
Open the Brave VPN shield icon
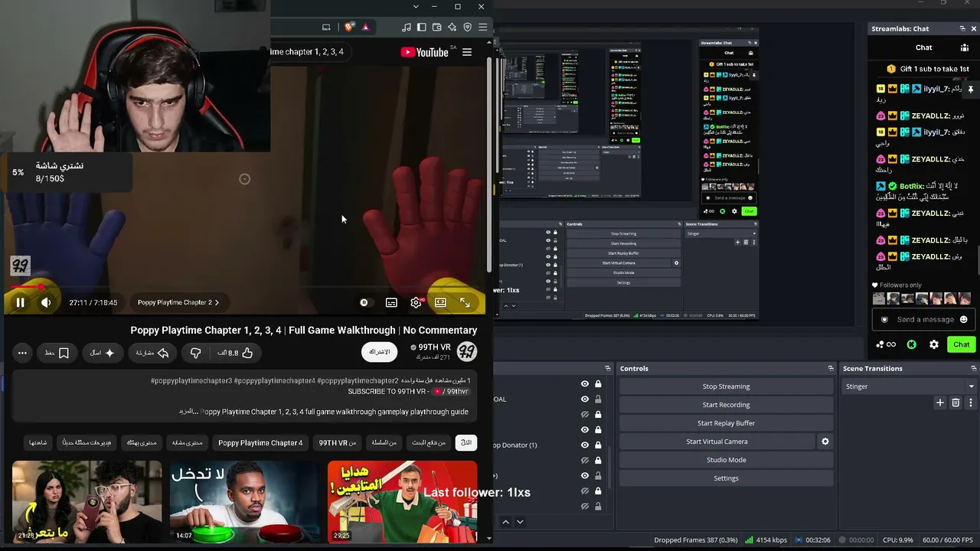[x=467, y=28]
